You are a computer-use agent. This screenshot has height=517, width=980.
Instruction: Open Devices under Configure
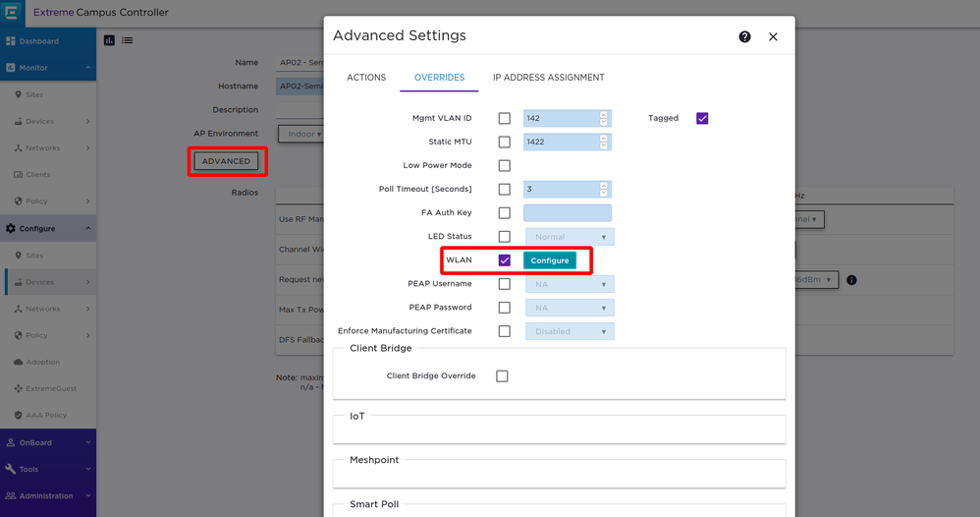click(x=48, y=282)
